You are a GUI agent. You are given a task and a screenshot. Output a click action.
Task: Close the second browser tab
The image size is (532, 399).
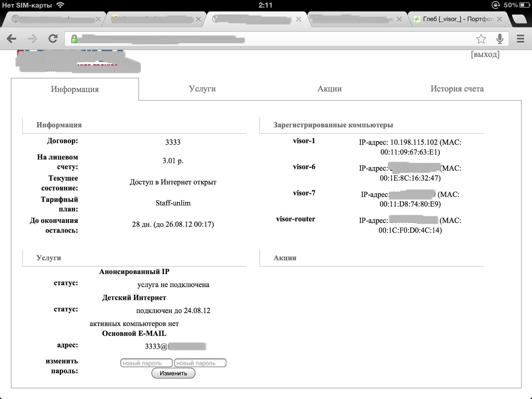pos(199,19)
